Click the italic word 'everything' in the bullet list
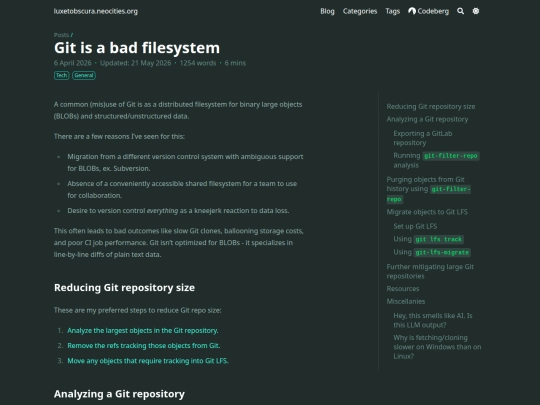The height and width of the screenshot is (405, 540). click(x=162, y=211)
